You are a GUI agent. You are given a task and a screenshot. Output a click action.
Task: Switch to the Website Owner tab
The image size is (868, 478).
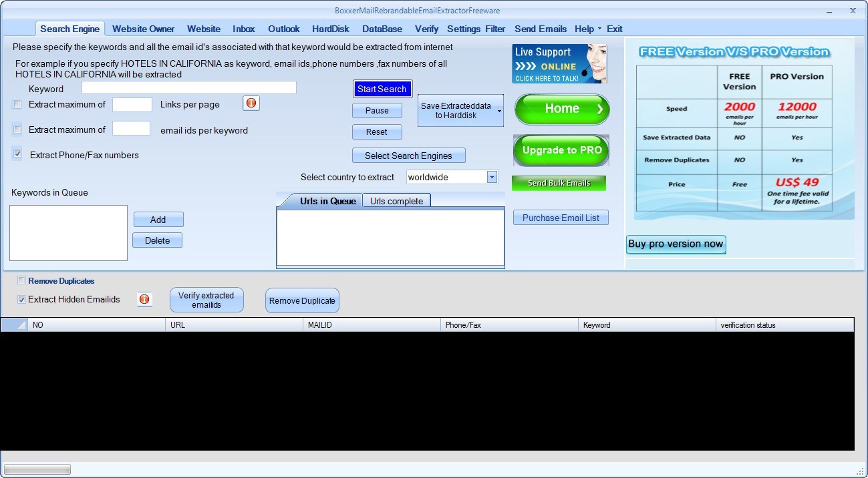(x=143, y=29)
